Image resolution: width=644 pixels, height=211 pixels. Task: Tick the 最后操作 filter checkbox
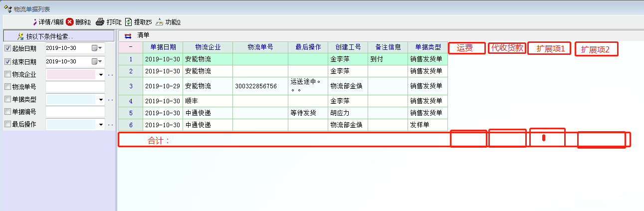click(x=7, y=124)
